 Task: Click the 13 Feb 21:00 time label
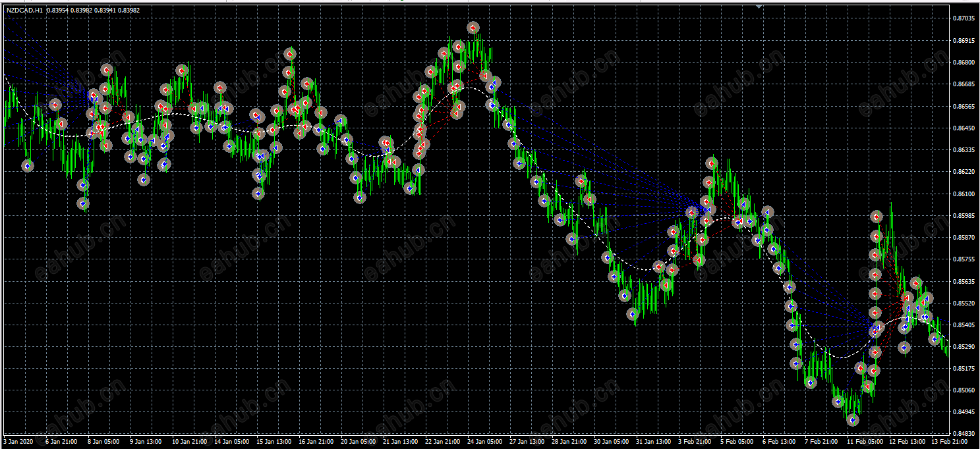pyautogui.click(x=950, y=441)
